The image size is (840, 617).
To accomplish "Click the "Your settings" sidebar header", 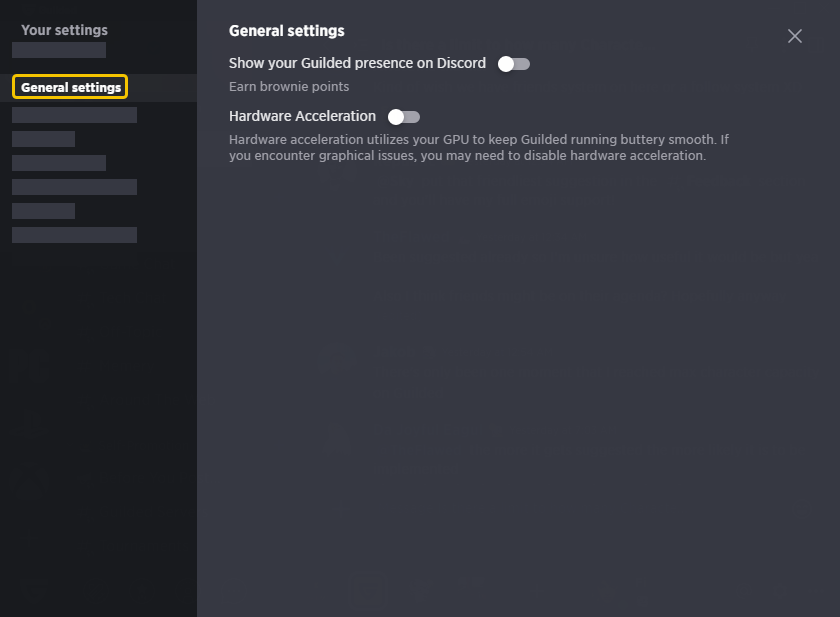I will [64, 30].
